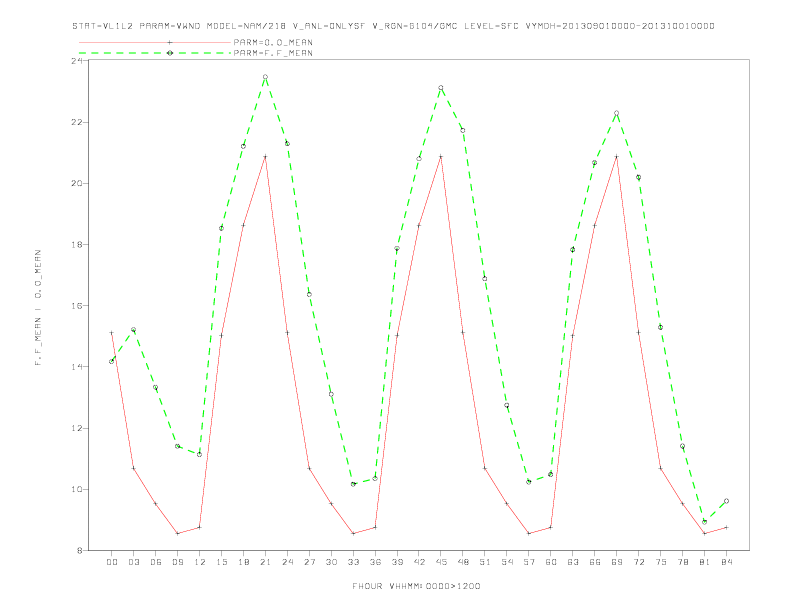Image resolution: width=792 pixels, height=612 pixels.
Task: Select the red solid legend line sample
Action: tap(155, 42)
